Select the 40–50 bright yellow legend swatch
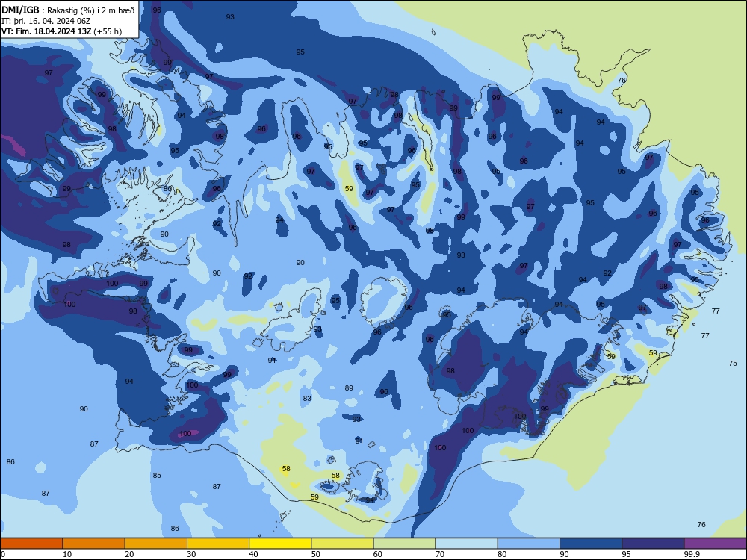747x560 pixels. (280, 544)
